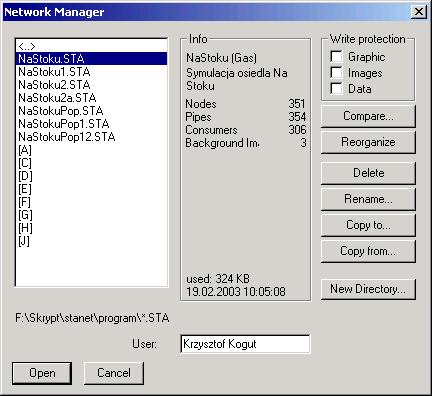Viewport: 432px width, 396px height.
Task: Click the User name input field
Action: (x=245, y=344)
